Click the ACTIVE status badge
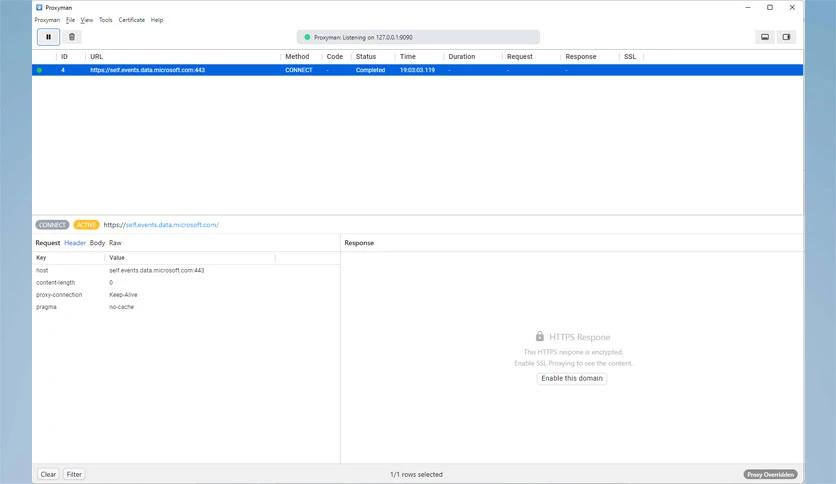 pos(86,225)
